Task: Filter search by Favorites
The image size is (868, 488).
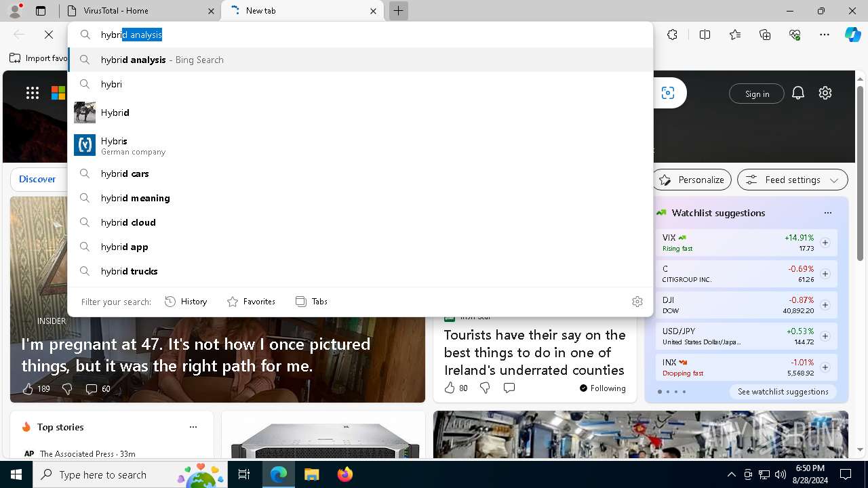Action: (x=251, y=302)
